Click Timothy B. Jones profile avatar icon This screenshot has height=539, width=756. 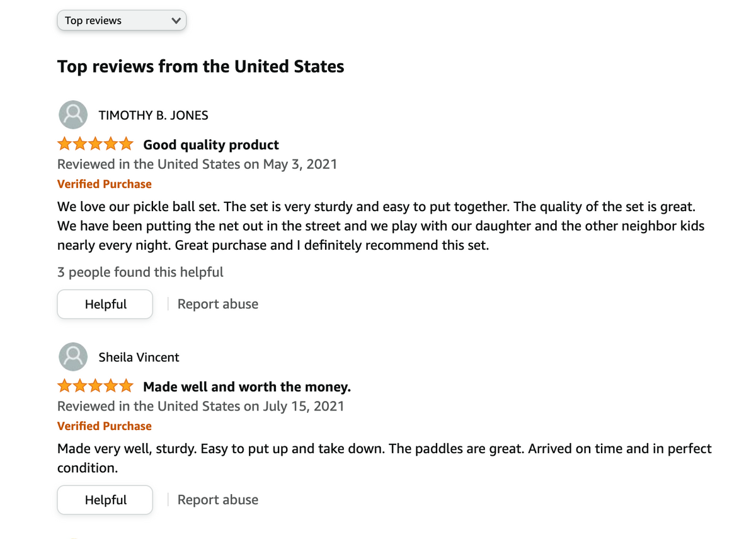pos(73,115)
